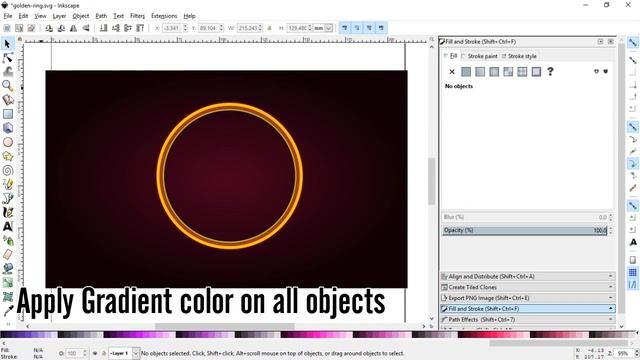Select the Color Dropper tool
The height and width of the screenshot is (360, 640).
pyautogui.click(x=7, y=311)
